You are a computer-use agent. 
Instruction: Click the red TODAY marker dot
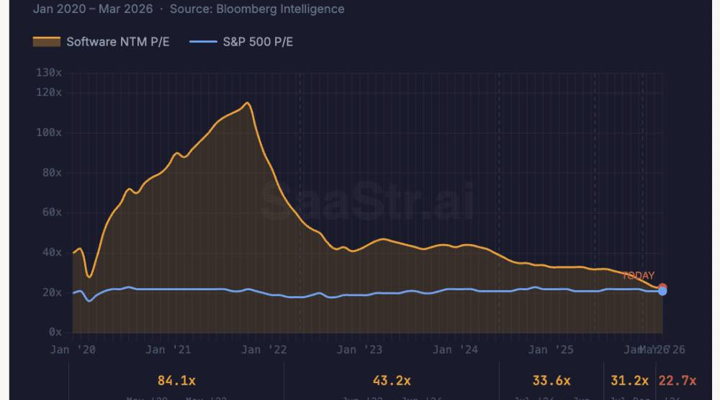pos(662,287)
